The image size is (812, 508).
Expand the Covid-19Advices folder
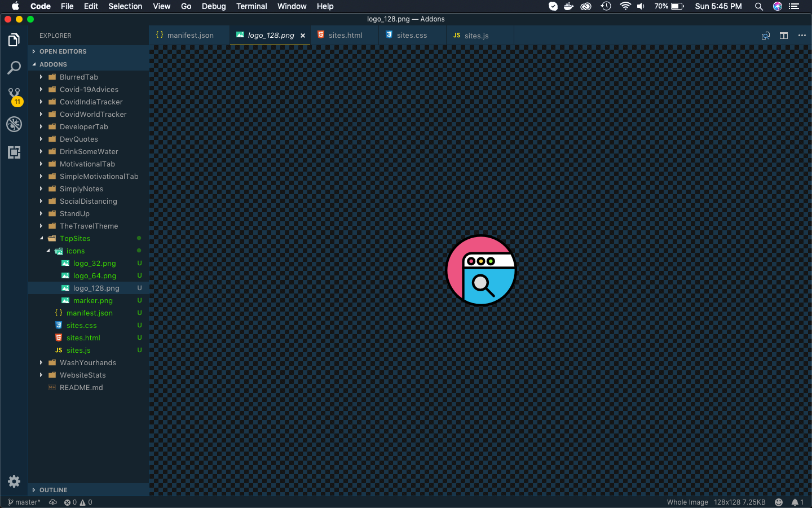click(89, 90)
